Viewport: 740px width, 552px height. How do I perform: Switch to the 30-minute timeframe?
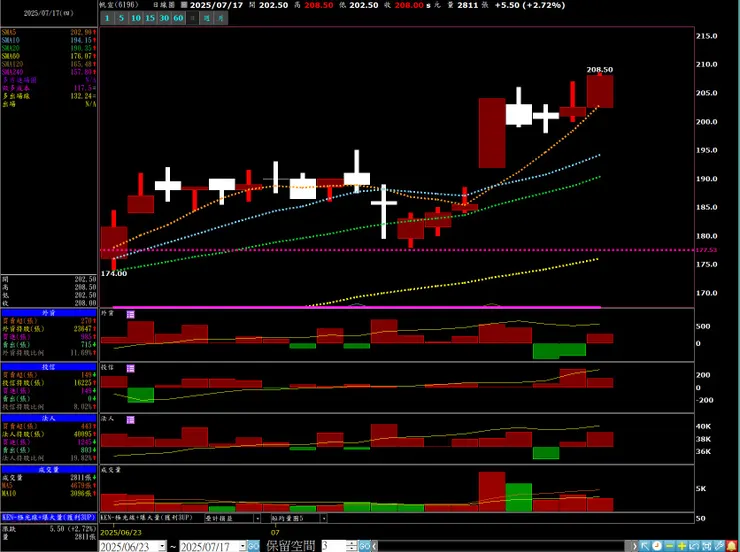pyautogui.click(x=164, y=18)
